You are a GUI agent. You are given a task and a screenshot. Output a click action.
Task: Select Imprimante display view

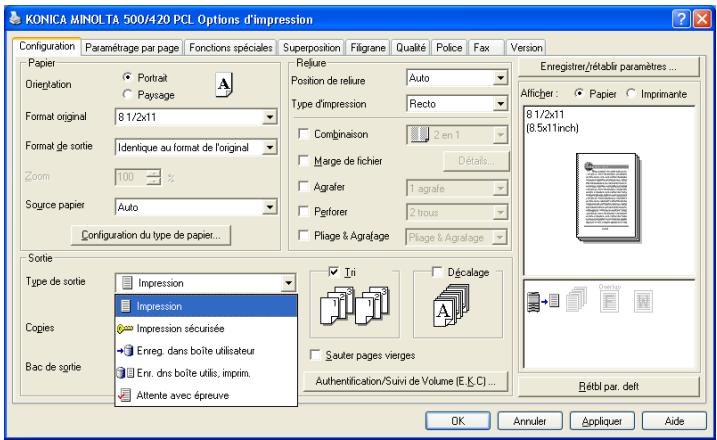[631, 93]
